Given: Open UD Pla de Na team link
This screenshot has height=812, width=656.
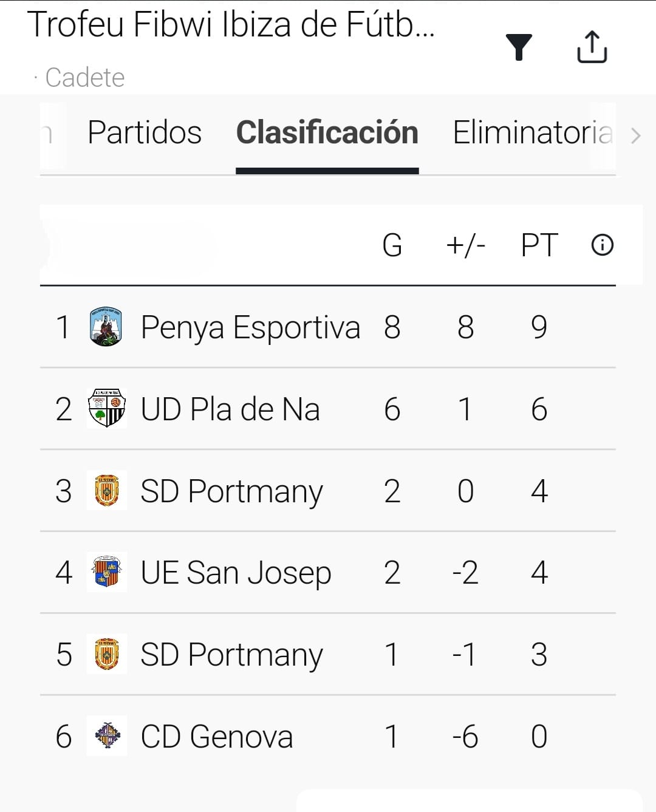Looking at the screenshot, I should coord(230,409).
